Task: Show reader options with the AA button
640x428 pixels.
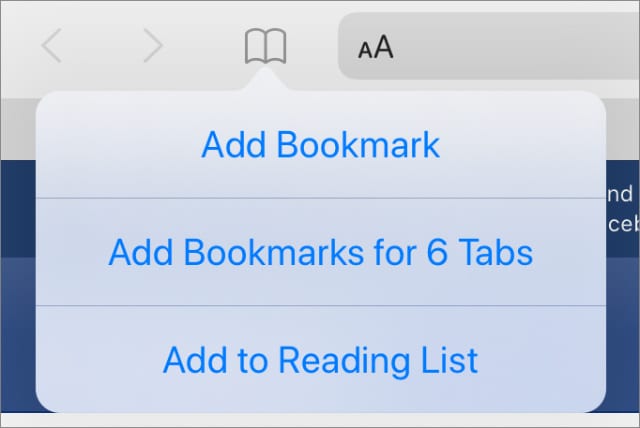Action: point(376,47)
